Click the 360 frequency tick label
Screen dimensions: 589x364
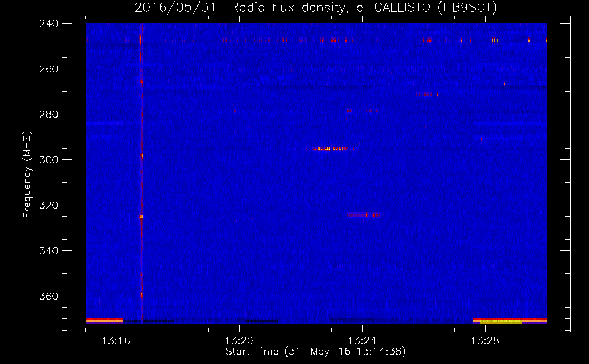[49, 296]
